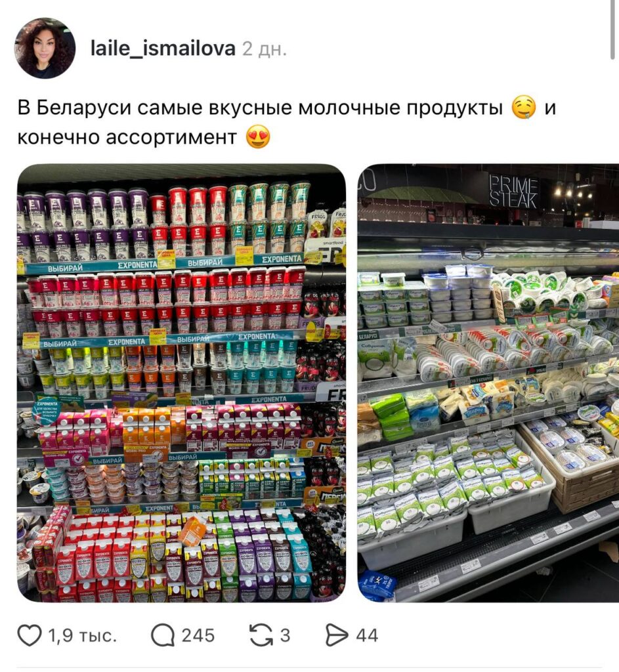Click the drooling face emoji in post
The height and width of the screenshot is (672, 619).
coord(524,108)
